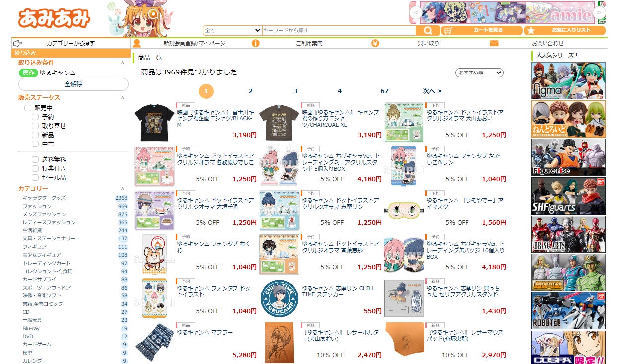Click the キーワードから探す search field

pyautogui.click(x=338, y=30)
